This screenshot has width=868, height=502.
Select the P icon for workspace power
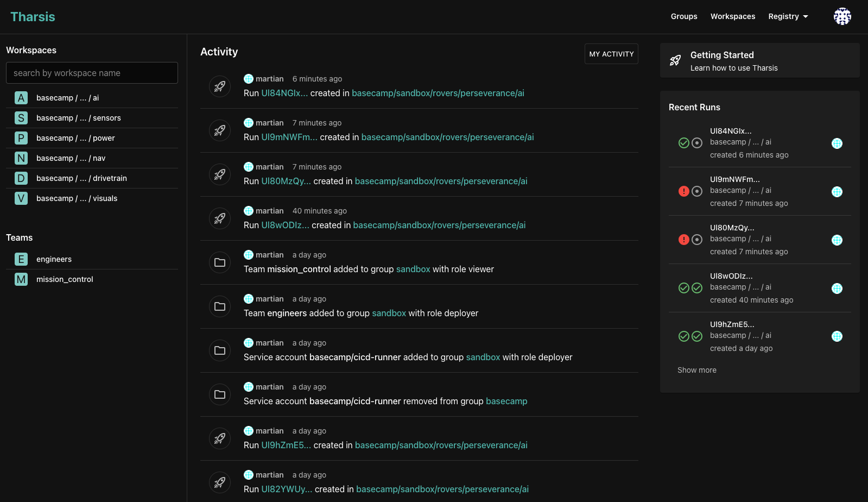(21, 138)
